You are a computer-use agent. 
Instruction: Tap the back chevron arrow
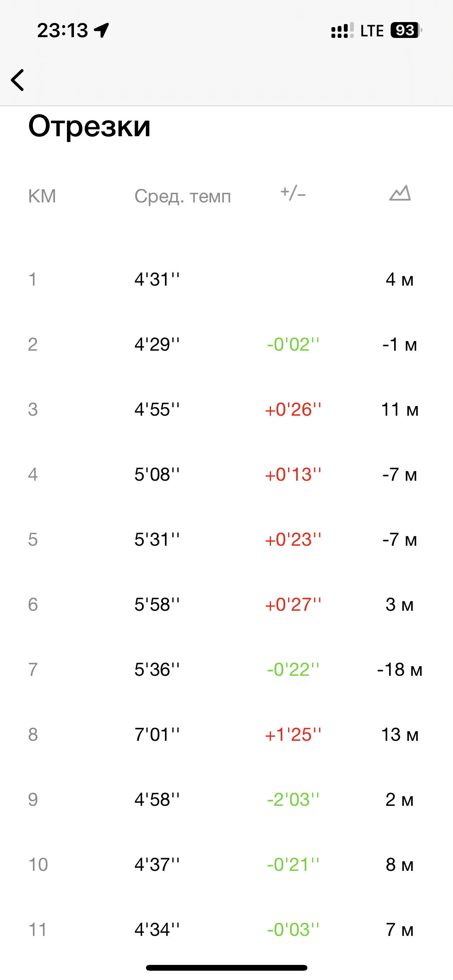(x=17, y=80)
